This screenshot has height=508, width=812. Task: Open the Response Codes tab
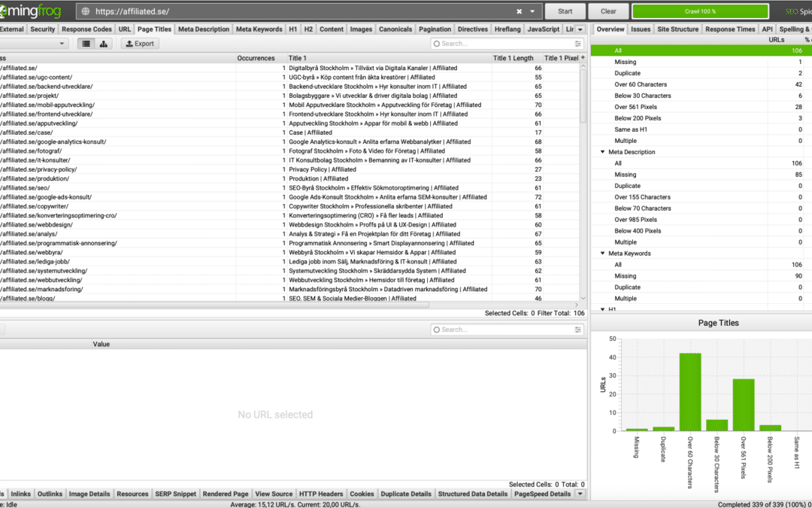click(x=87, y=29)
